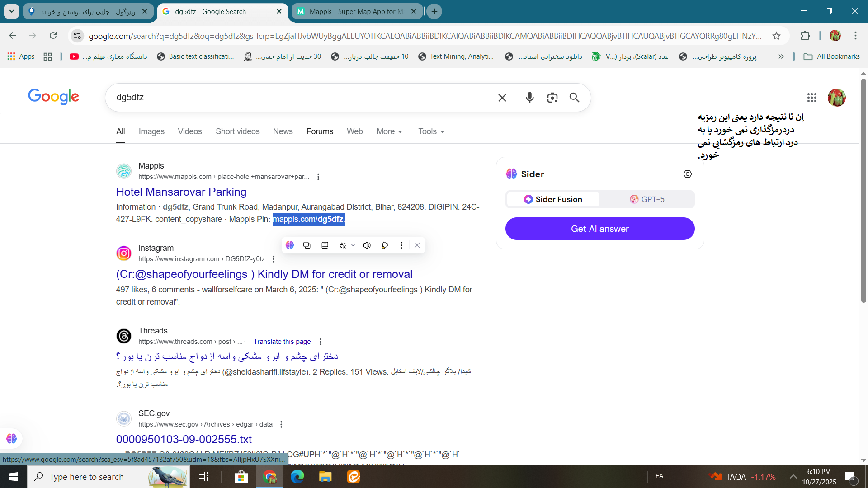Open Google Lens search by image
Image resolution: width=868 pixels, height=488 pixels.
(552, 97)
